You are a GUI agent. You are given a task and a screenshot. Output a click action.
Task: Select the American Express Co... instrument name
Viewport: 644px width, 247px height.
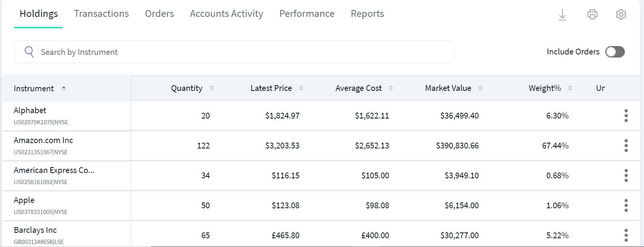coord(54,170)
